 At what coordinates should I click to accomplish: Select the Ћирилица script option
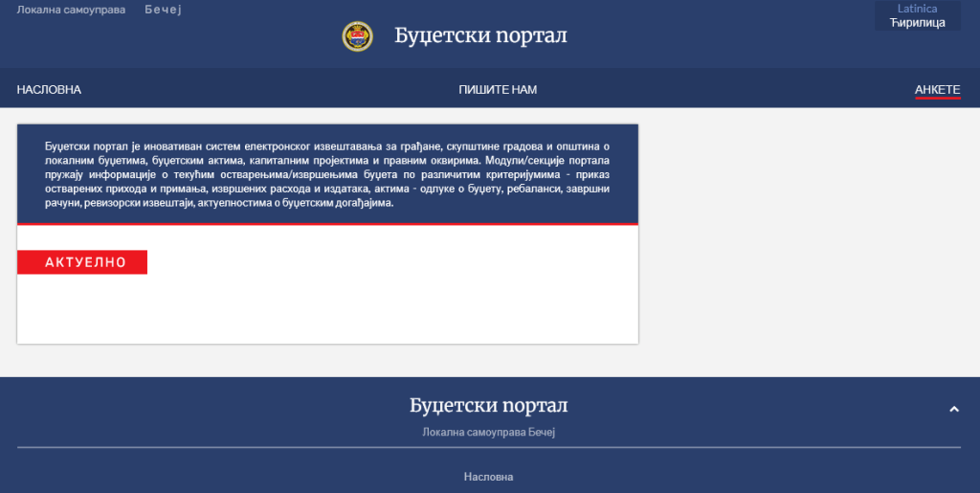point(917,22)
